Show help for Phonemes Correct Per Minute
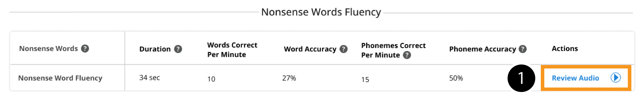The width and height of the screenshot is (644, 102). coord(407,55)
